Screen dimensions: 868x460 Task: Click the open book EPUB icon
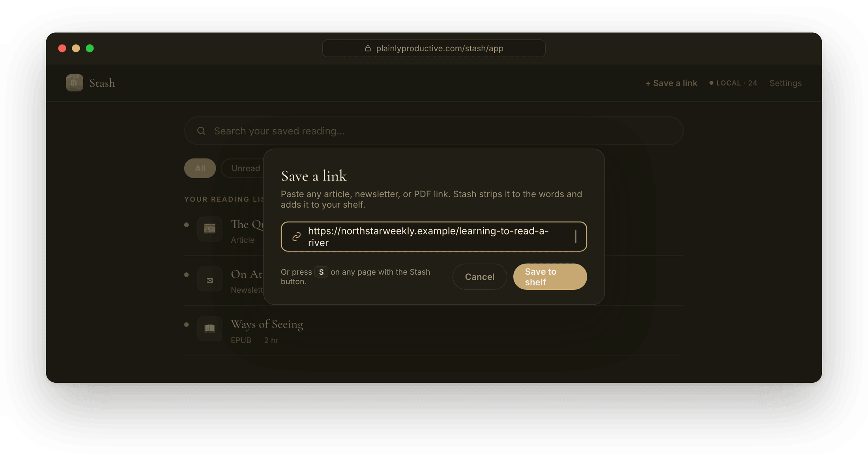pos(210,329)
